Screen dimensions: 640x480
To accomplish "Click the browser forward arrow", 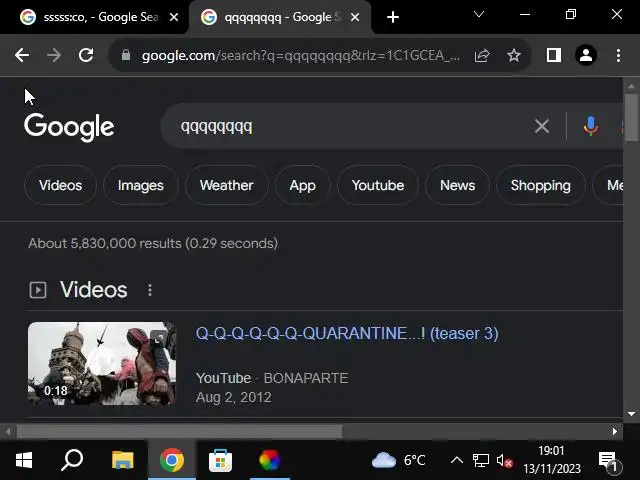I will (54, 55).
